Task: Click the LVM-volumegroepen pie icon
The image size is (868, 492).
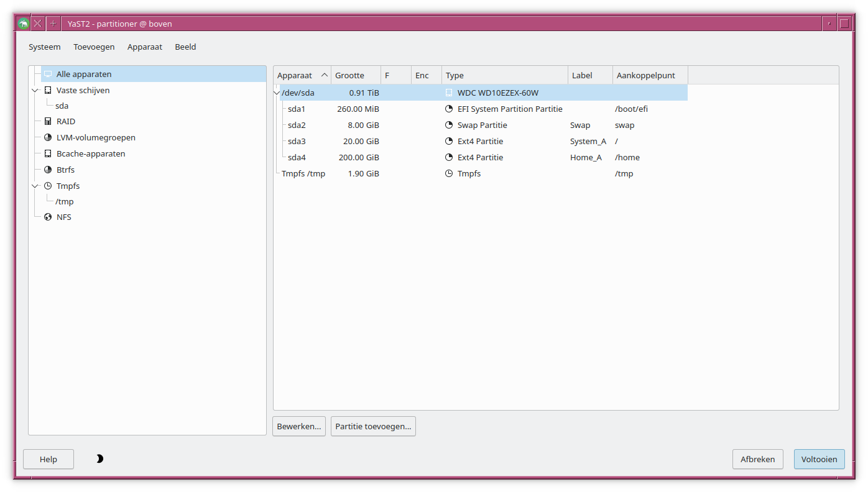Action: pos(48,138)
